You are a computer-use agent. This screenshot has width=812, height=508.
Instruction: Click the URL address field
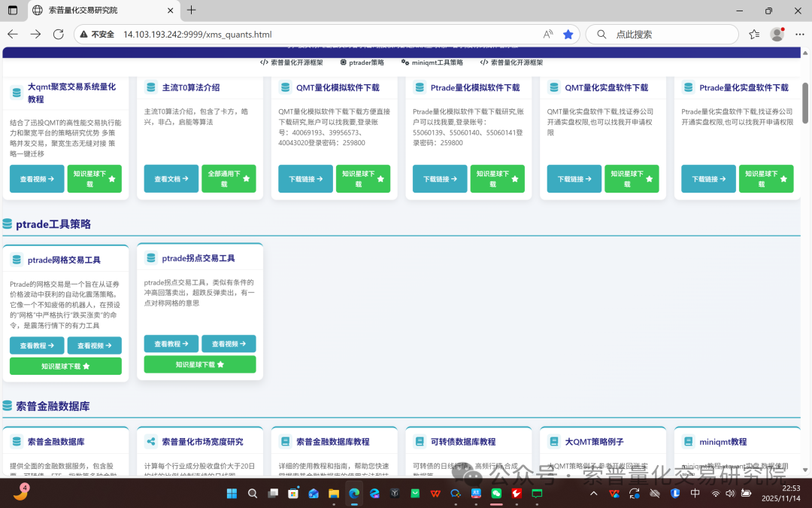pyautogui.click(x=326, y=34)
